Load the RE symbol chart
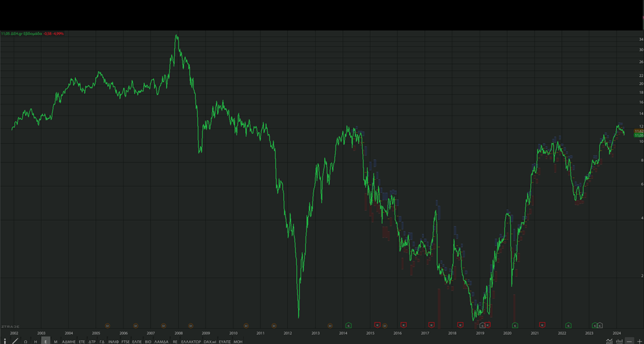This screenshot has width=644, height=344. point(175,342)
